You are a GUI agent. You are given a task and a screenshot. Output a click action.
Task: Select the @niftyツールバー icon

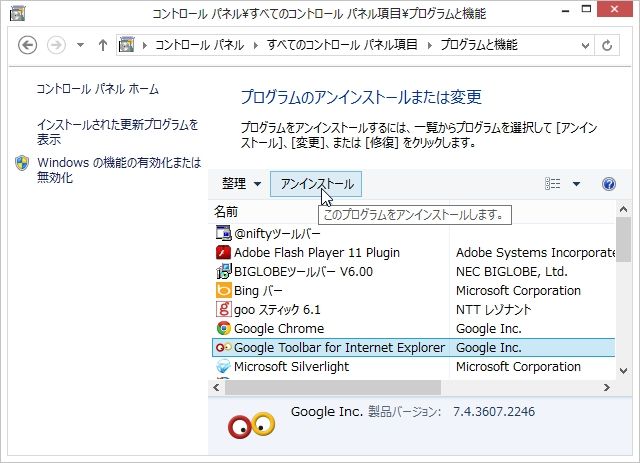click(x=223, y=233)
